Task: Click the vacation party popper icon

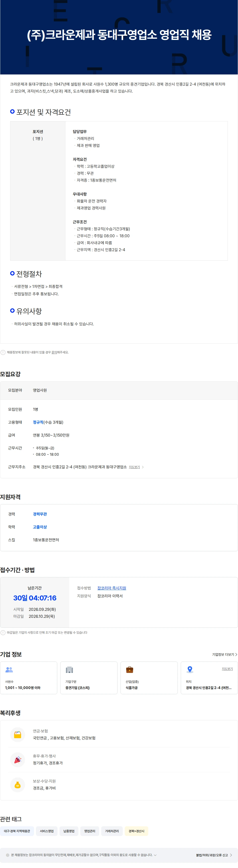Action: click(18, 760)
